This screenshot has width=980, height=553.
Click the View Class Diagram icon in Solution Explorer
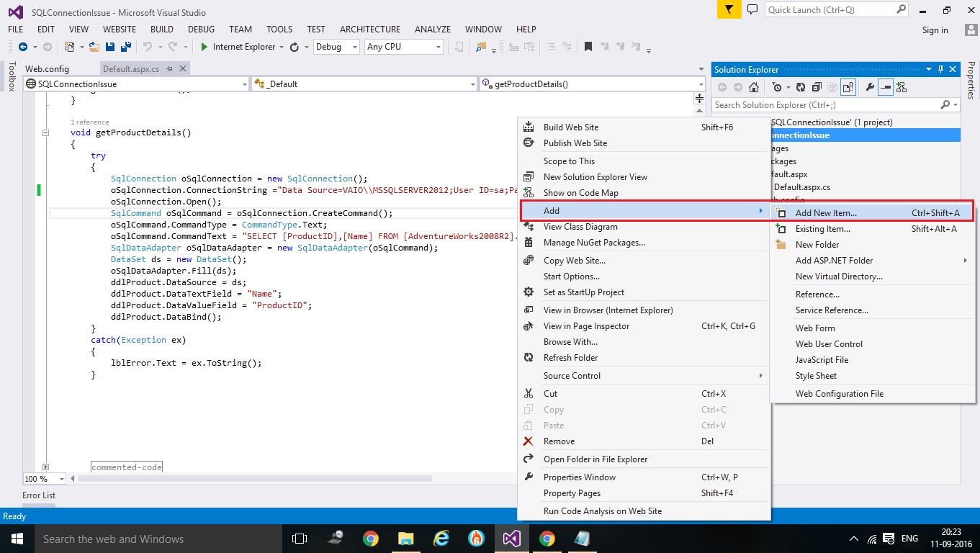click(x=902, y=87)
